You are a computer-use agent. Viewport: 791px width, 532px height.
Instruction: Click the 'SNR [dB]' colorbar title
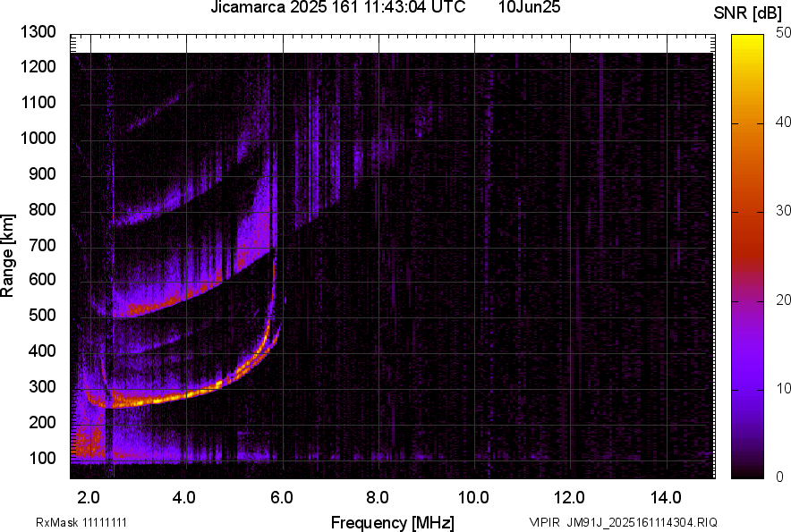point(747,13)
